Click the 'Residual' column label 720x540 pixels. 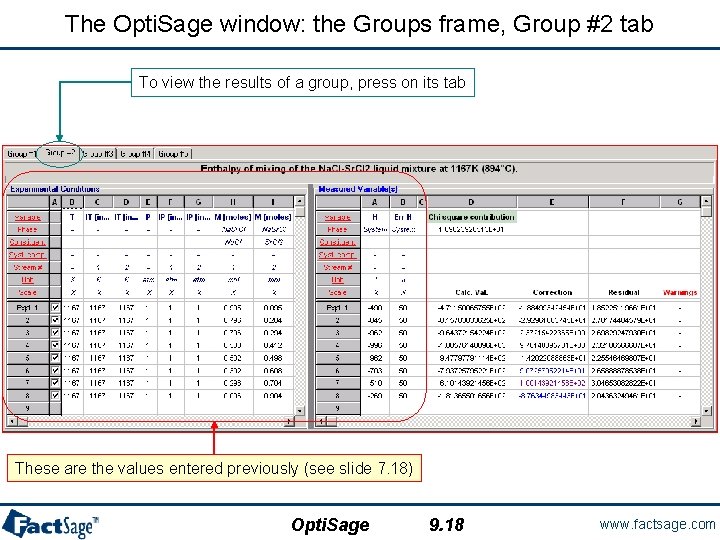(624, 292)
